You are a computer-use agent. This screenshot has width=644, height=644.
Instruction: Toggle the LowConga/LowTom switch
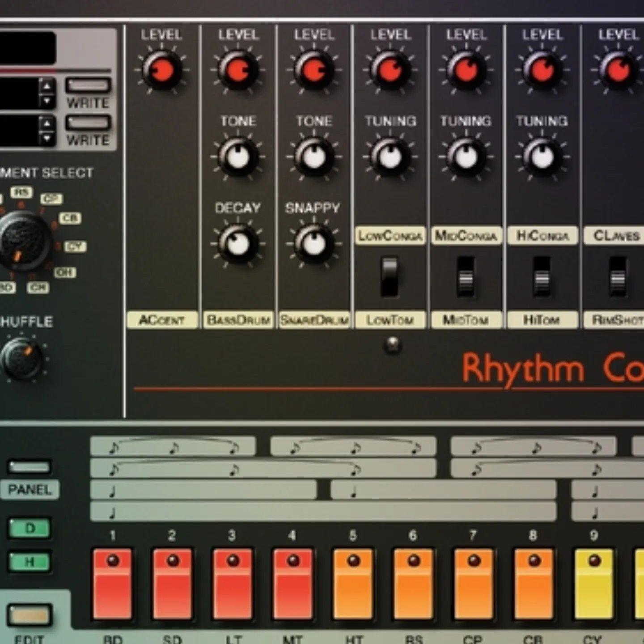coord(390,276)
